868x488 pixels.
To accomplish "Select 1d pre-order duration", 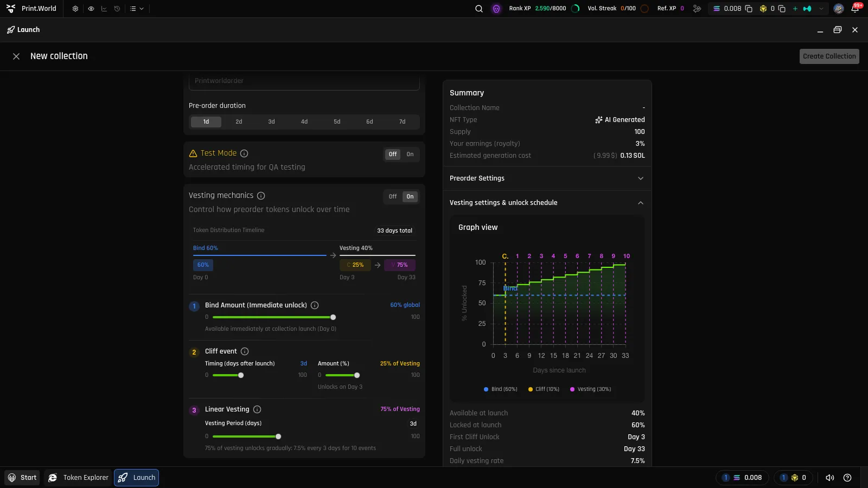I will (x=206, y=122).
